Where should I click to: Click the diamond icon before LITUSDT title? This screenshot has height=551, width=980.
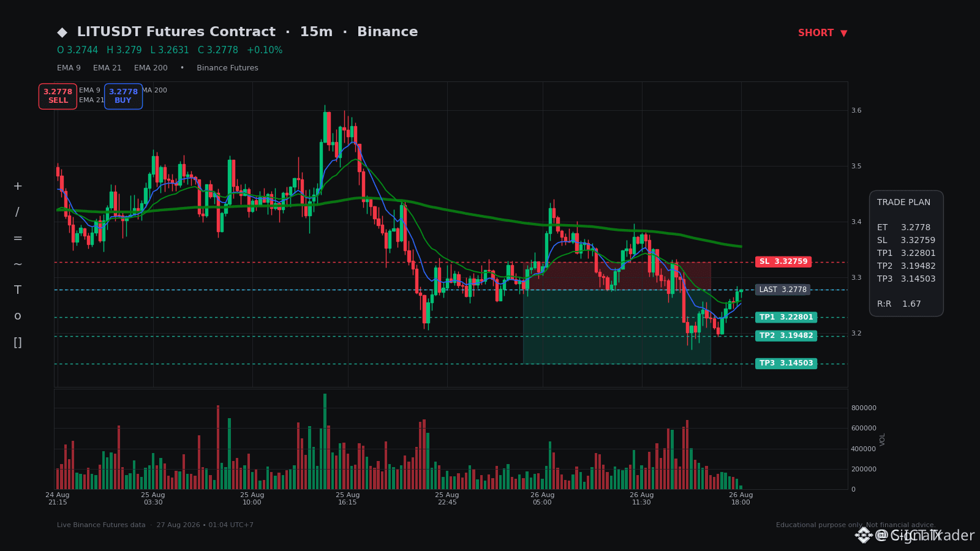point(62,32)
